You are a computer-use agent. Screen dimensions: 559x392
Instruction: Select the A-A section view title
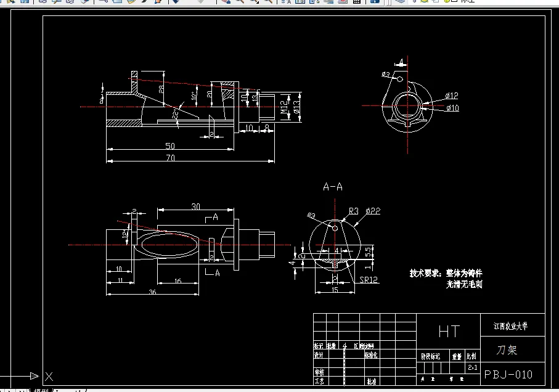[333, 187]
